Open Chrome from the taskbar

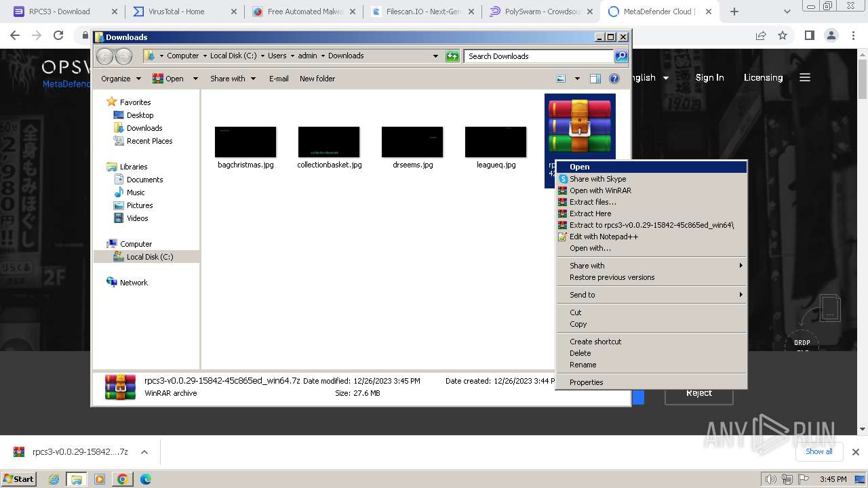click(x=122, y=479)
